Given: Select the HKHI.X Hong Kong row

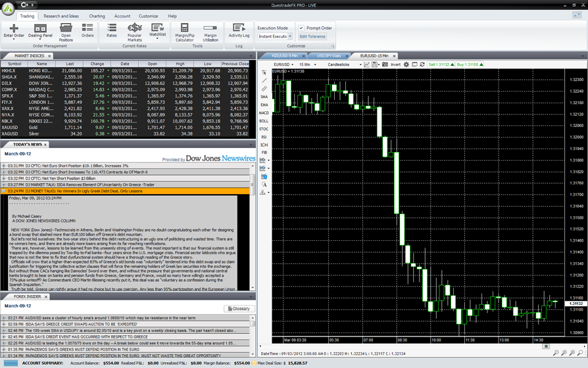Looking at the screenshot, I should (125, 70).
